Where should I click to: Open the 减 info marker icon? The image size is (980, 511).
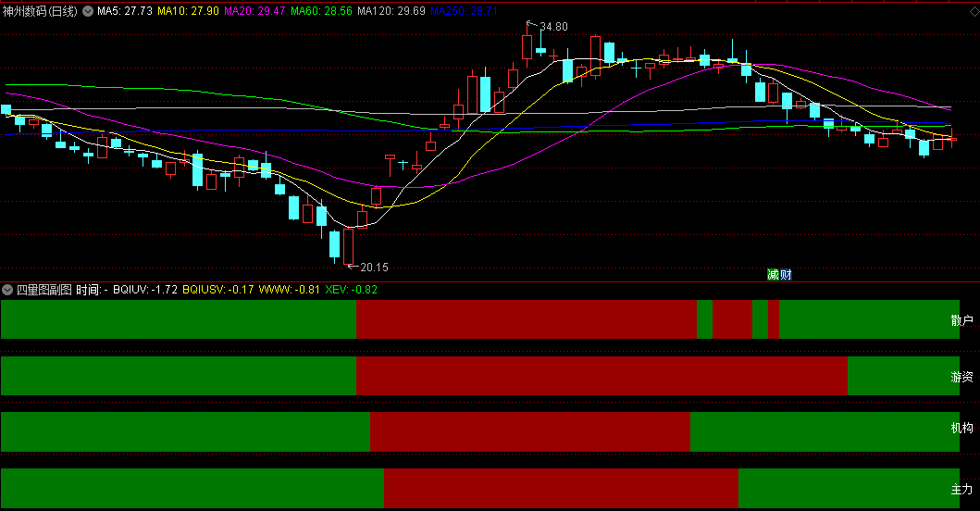tap(773, 275)
